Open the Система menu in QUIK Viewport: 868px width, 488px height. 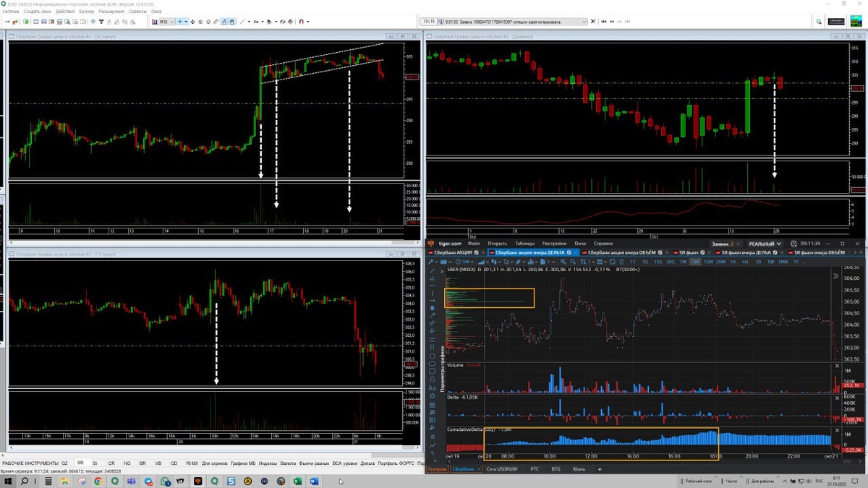[10, 12]
